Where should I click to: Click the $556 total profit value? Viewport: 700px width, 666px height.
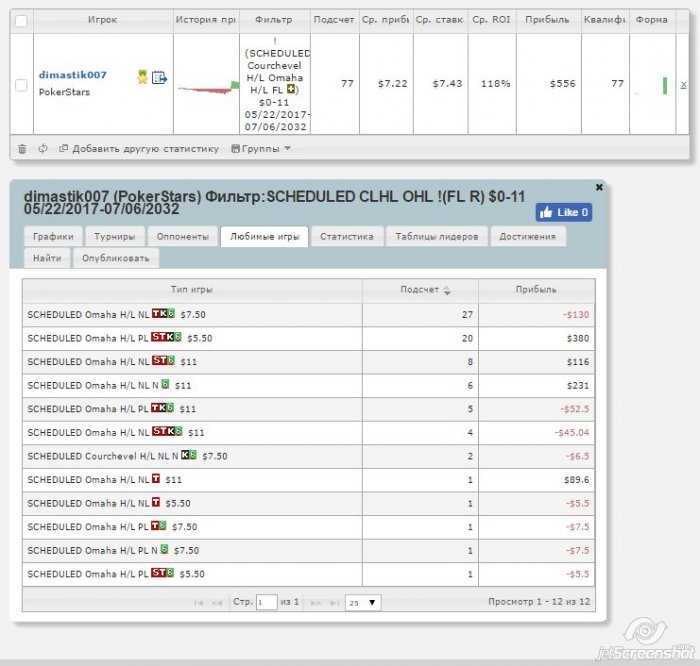click(x=563, y=84)
